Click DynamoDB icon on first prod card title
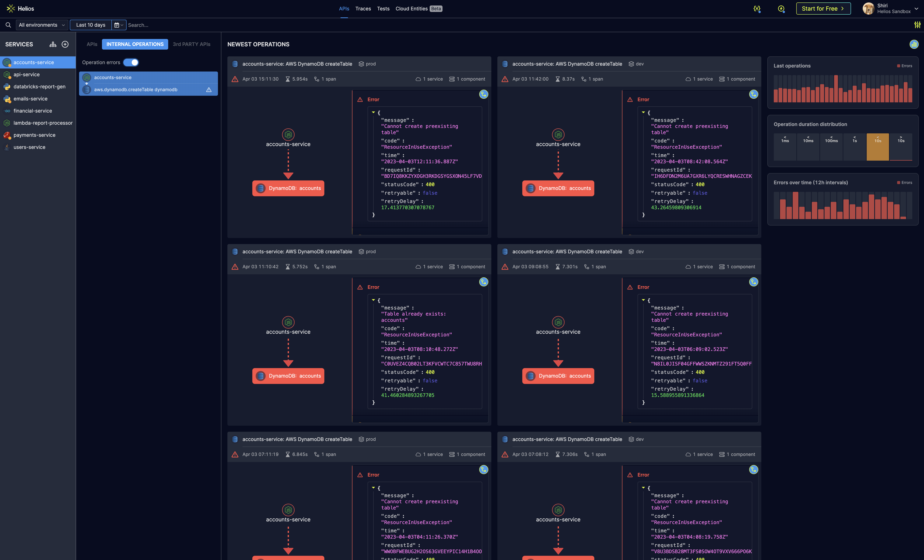The image size is (924, 560). [x=235, y=64]
